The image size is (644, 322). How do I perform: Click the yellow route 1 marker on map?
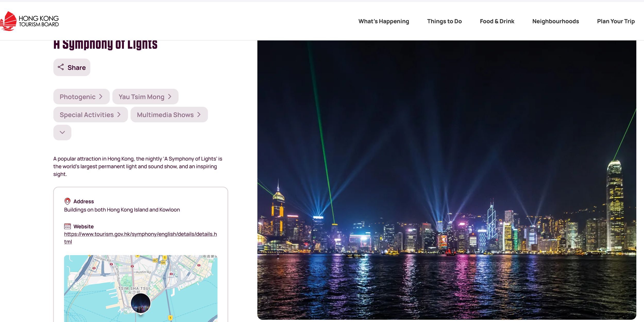pos(170,318)
